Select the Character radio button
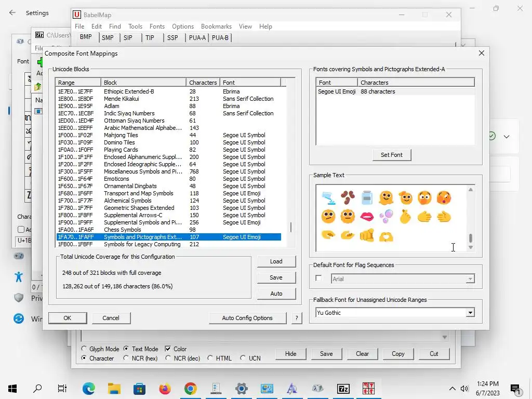532x399 pixels. pos(84,358)
